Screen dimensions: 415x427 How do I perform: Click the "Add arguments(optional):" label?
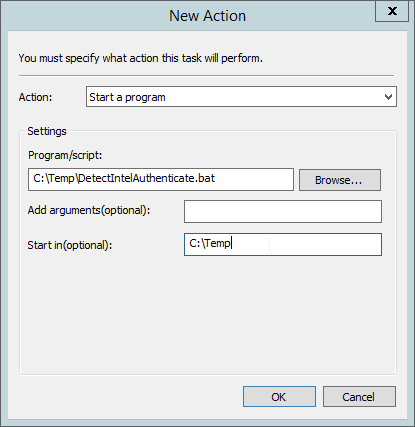tap(89, 210)
